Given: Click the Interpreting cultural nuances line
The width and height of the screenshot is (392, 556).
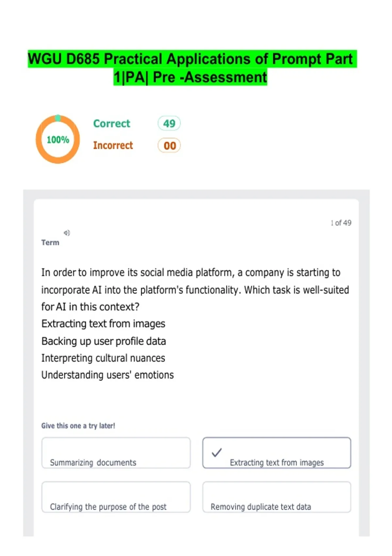Looking at the screenshot, I should tap(103, 358).
